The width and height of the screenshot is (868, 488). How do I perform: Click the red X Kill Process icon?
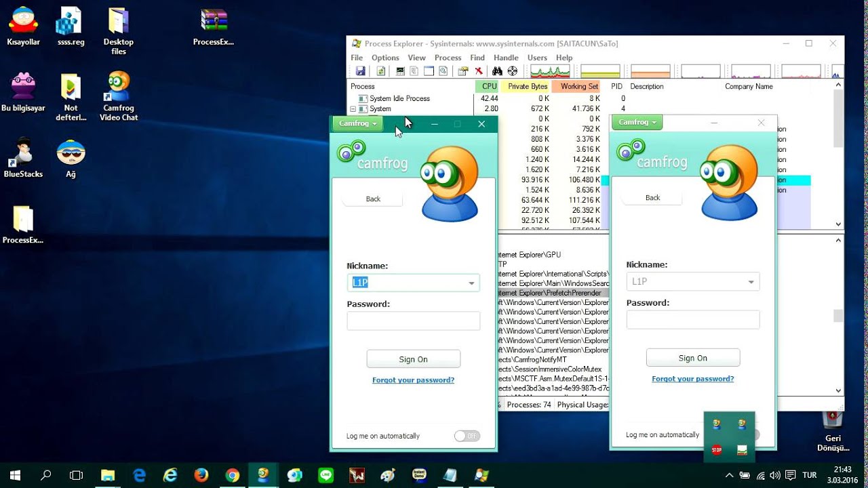[479, 71]
